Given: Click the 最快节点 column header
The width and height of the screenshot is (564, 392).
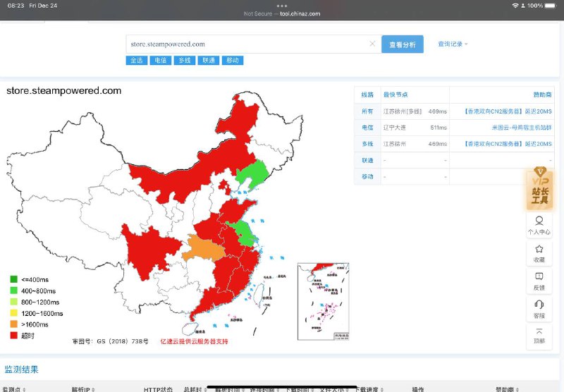Looking at the screenshot, I should 396,94.
